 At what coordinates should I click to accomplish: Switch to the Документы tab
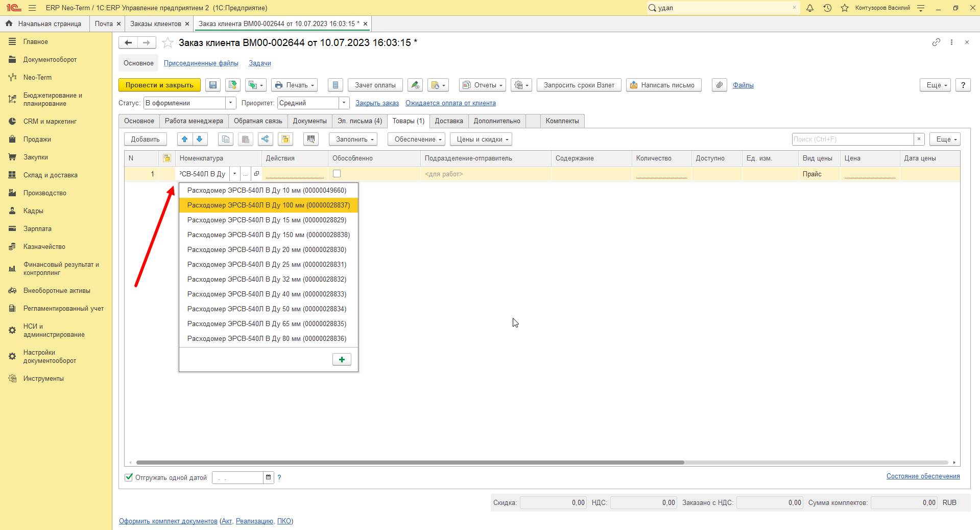pyautogui.click(x=309, y=121)
